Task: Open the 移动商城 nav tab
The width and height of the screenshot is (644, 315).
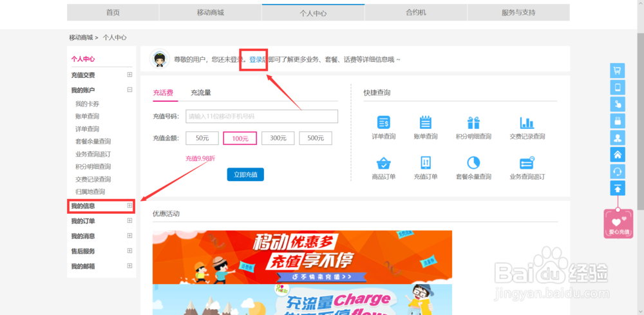Action: coord(211,12)
